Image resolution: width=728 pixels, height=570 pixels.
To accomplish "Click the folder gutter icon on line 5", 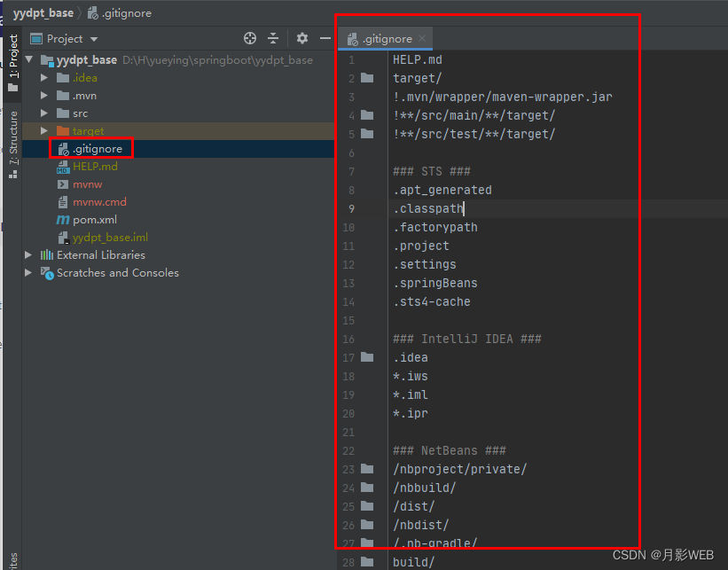I will [x=367, y=133].
